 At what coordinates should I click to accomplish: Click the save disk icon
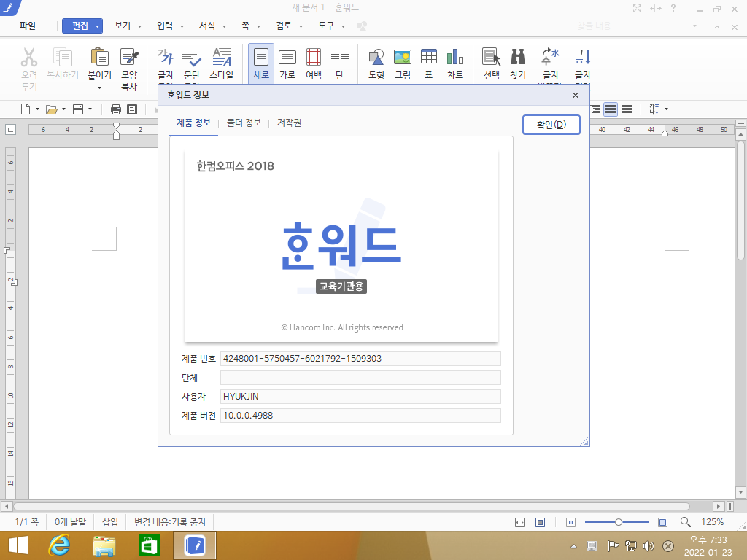point(77,109)
